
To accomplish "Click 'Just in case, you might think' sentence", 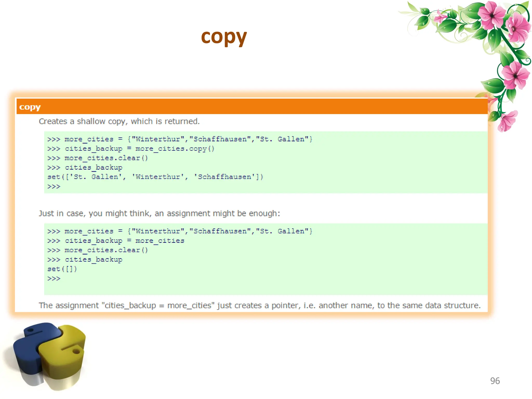I will [x=159, y=213].
